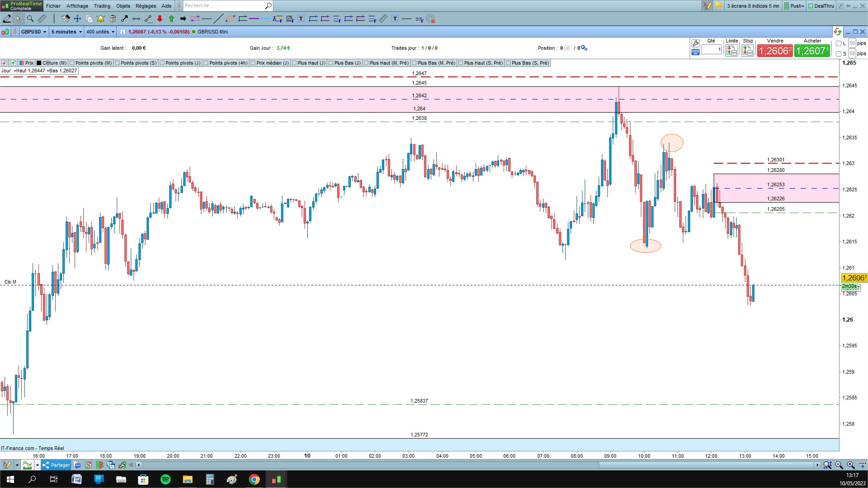Select the magnifier zoom tool
Image resolution: width=868 pixels, height=488 pixels.
tap(30, 19)
